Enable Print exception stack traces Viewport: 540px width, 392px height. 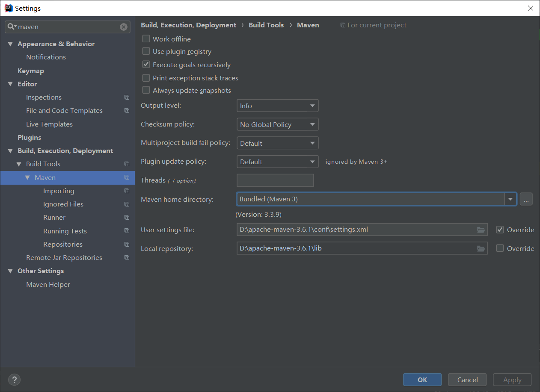click(x=146, y=78)
